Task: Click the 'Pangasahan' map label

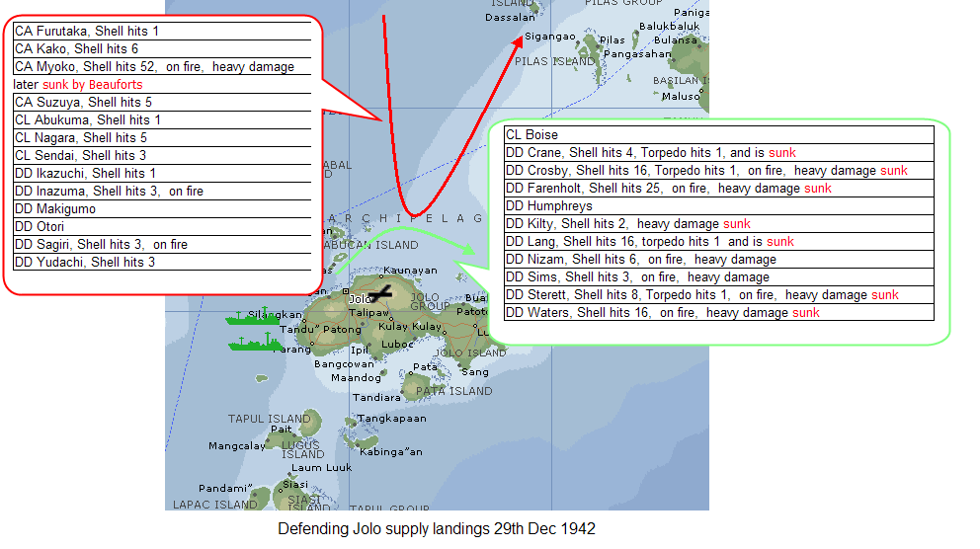Action: pos(637,54)
